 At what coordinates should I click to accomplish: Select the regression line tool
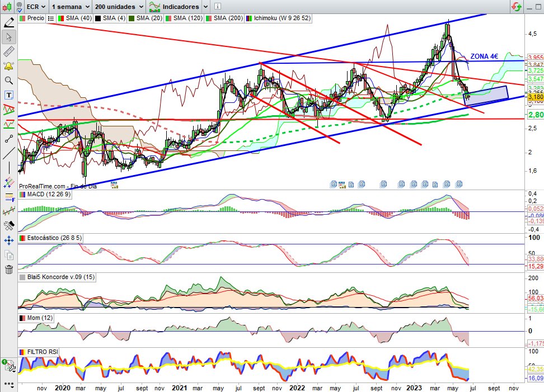pos(8,211)
